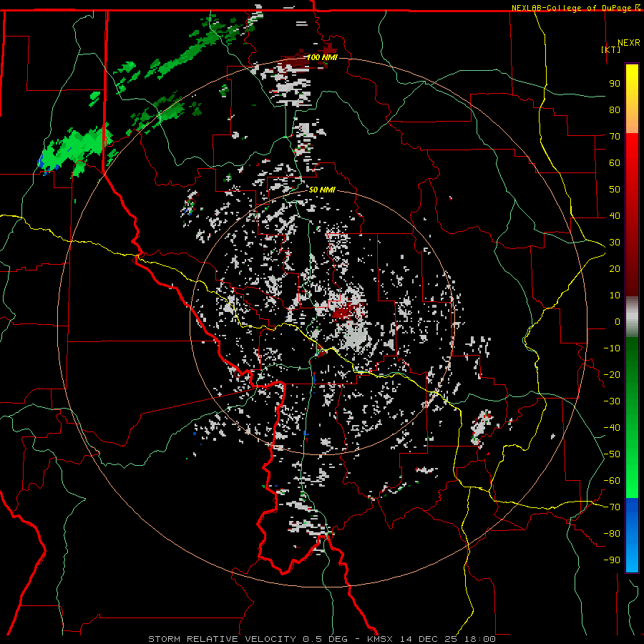Click the -80 value on the velocity scale
This screenshot has width=644, height=644.
[612, 534]
